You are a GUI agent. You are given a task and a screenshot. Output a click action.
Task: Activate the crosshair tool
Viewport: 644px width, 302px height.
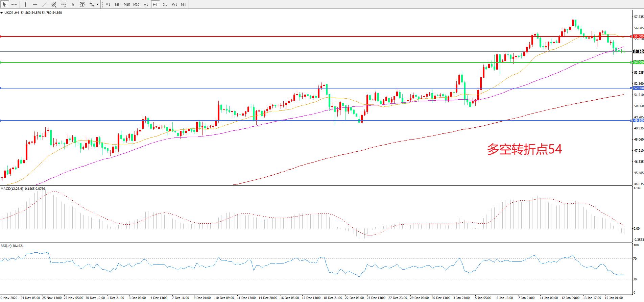click(x=14, y=4)
